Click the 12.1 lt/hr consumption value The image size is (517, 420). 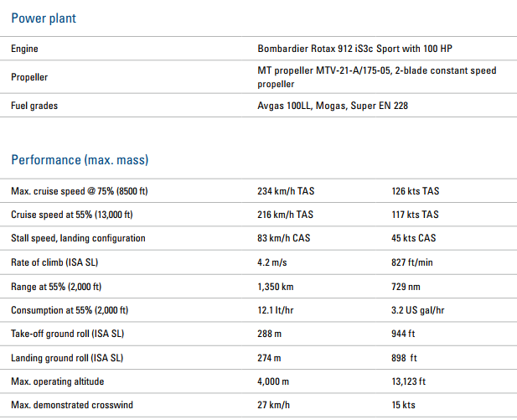pos(276,310)
